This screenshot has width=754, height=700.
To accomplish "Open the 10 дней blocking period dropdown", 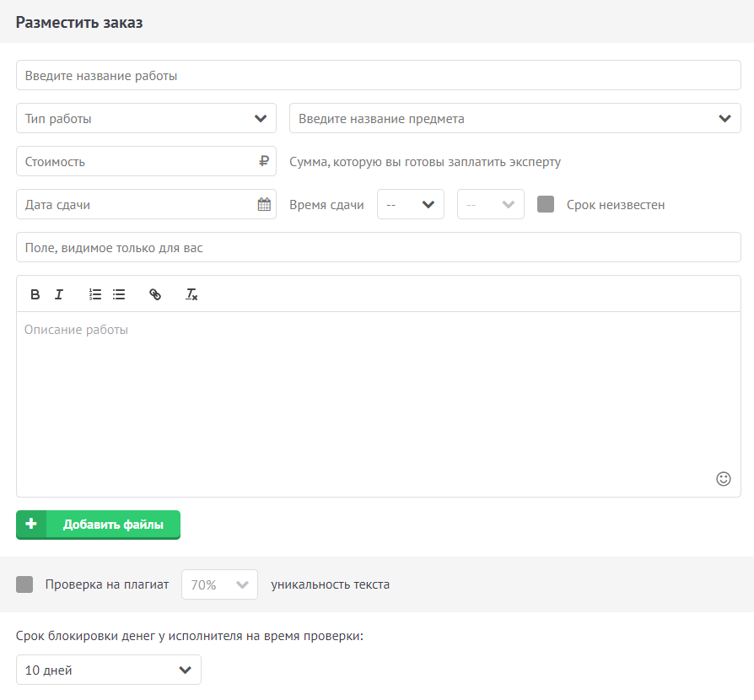I will 109,670.
